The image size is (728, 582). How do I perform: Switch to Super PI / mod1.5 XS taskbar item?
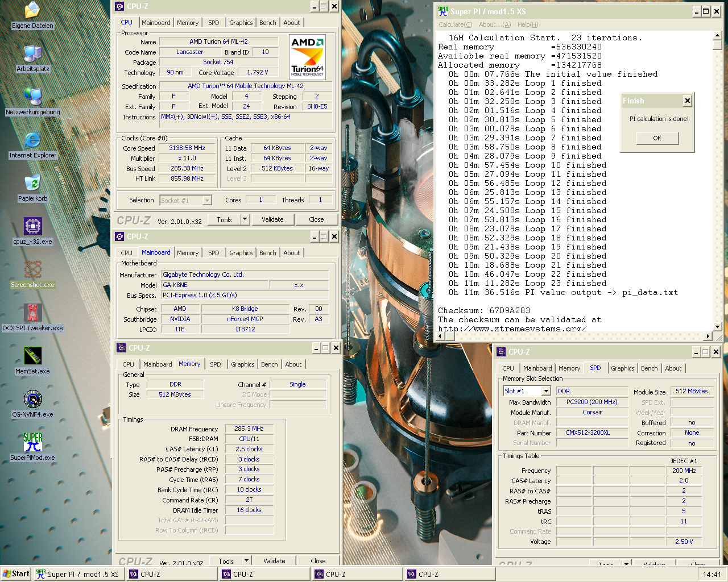pyautogui.click(x=78, y=574)
